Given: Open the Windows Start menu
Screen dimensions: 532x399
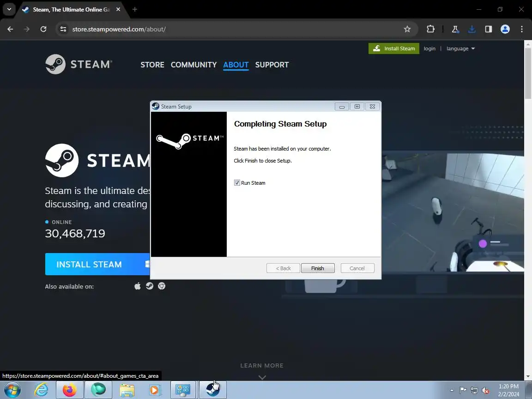Looking at the screenshot, I should click(x=12, y=390).
